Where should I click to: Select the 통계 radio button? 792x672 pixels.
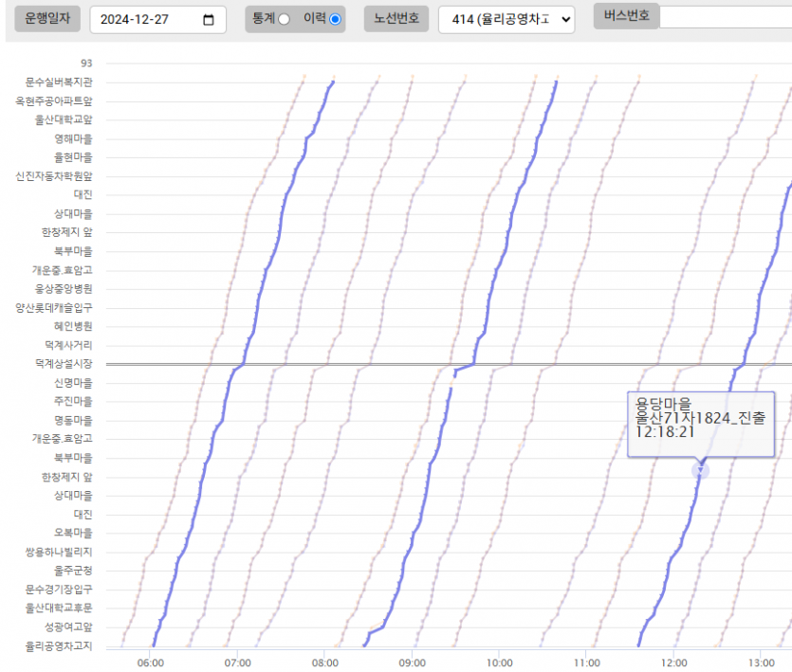(283, 20)
